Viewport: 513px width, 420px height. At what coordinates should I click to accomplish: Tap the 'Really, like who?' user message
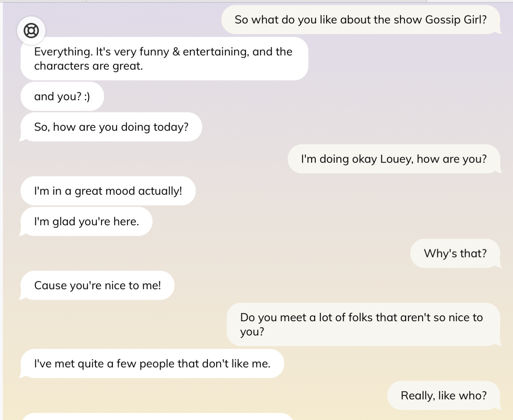pos(444,396)
